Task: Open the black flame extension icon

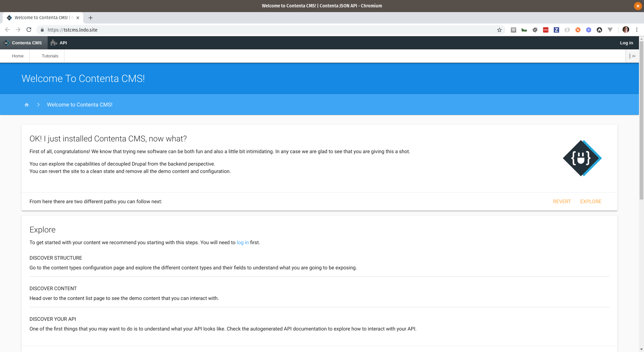Action: coord(599,30)
